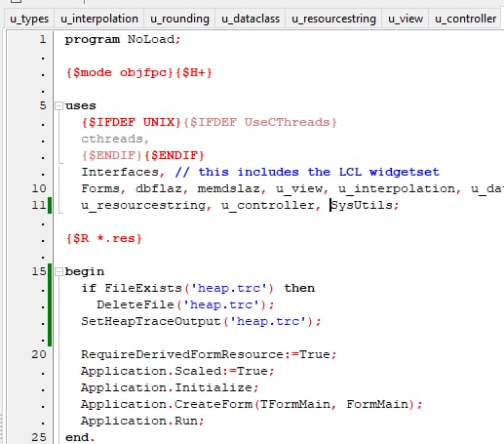
Task: Click the '{$mode objfpc}' directive
Action: click(x=119, y=72)
